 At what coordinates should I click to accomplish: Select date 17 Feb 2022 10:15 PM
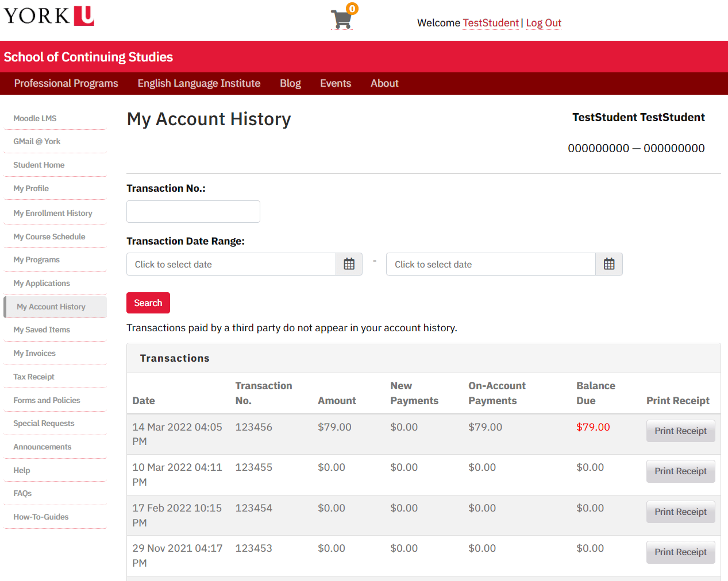tap(177, 516)
